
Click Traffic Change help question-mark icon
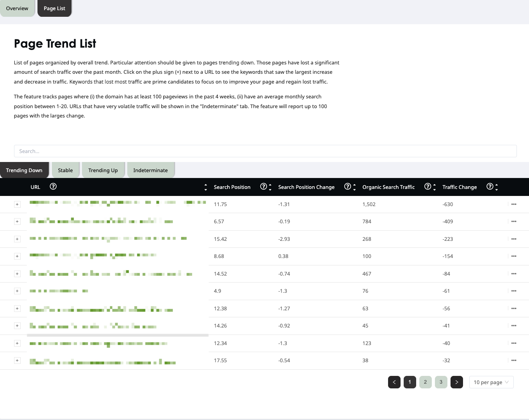click(490, 187)
